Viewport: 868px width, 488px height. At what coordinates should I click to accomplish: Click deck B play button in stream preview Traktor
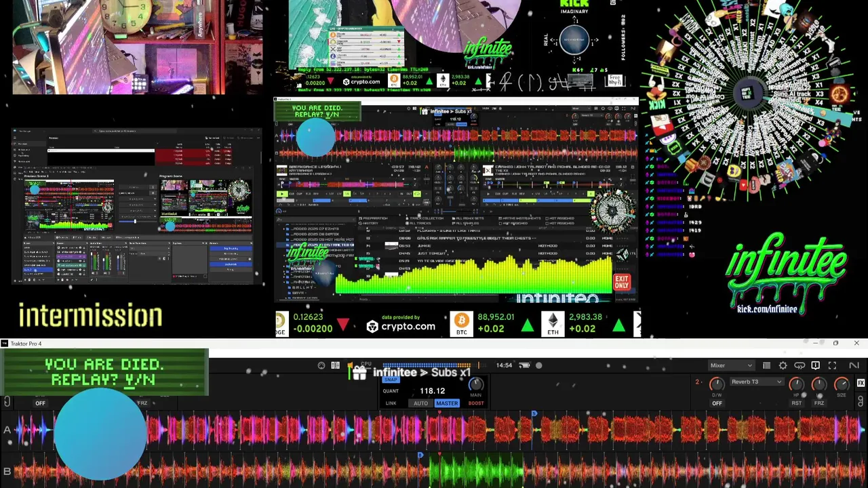click(x=488, y=195)
